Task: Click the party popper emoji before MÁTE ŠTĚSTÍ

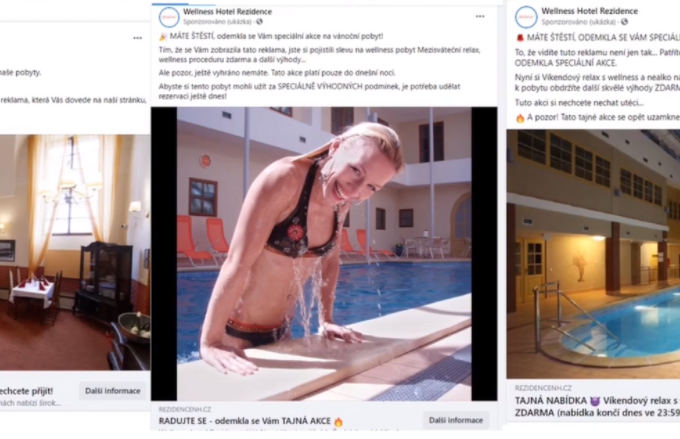Action: tap(163, 36)
